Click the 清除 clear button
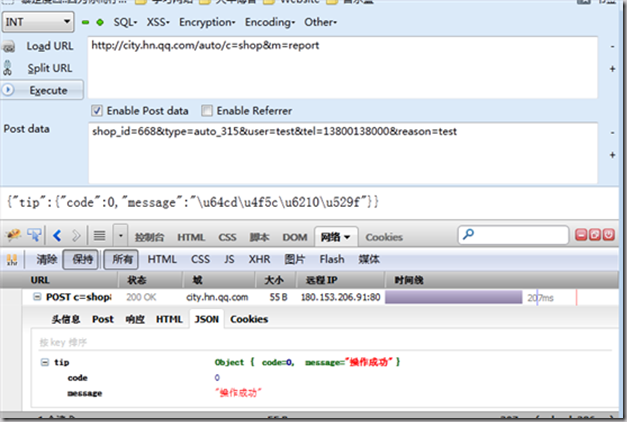 click(x=47, y=260)
